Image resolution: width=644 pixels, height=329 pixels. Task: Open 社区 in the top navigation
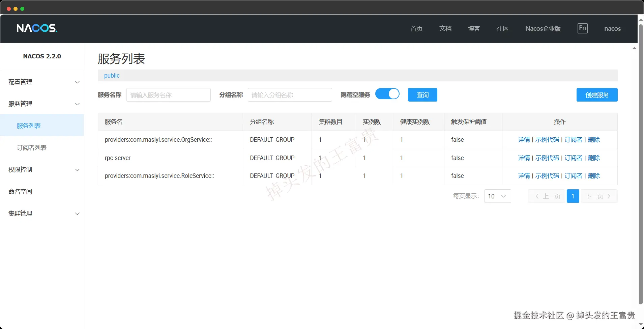pyautogui.click(x=502, y=29)
